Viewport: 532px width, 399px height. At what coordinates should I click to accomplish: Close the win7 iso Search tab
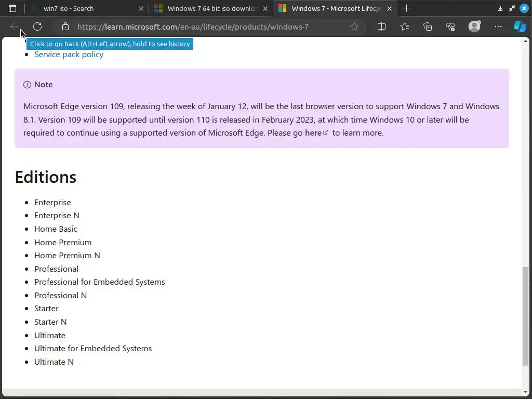(141, 8)
